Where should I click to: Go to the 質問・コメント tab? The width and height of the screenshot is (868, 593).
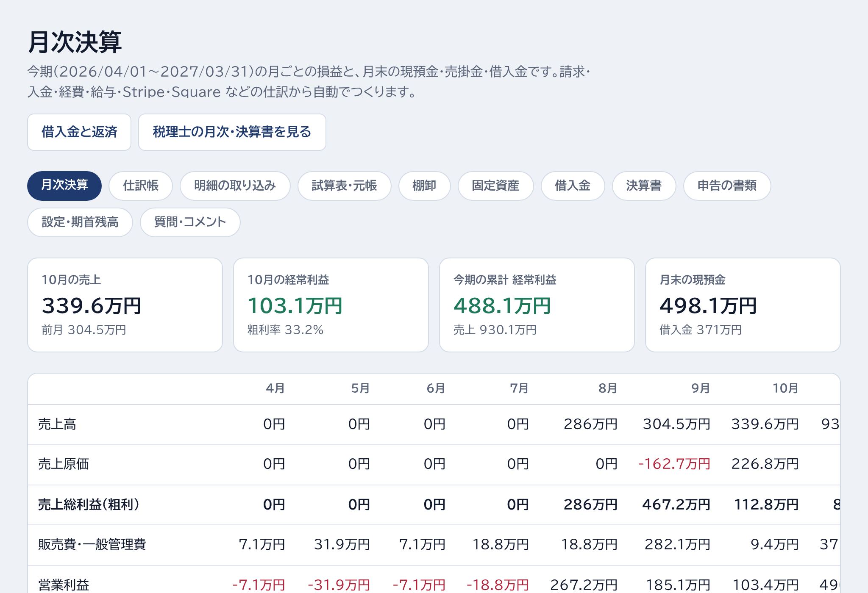point(190,222)
